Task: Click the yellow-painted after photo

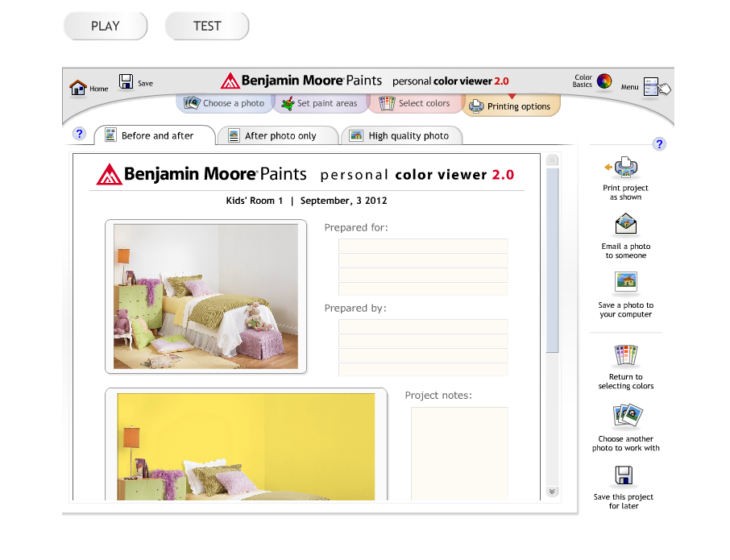Action: pos(246,447)
